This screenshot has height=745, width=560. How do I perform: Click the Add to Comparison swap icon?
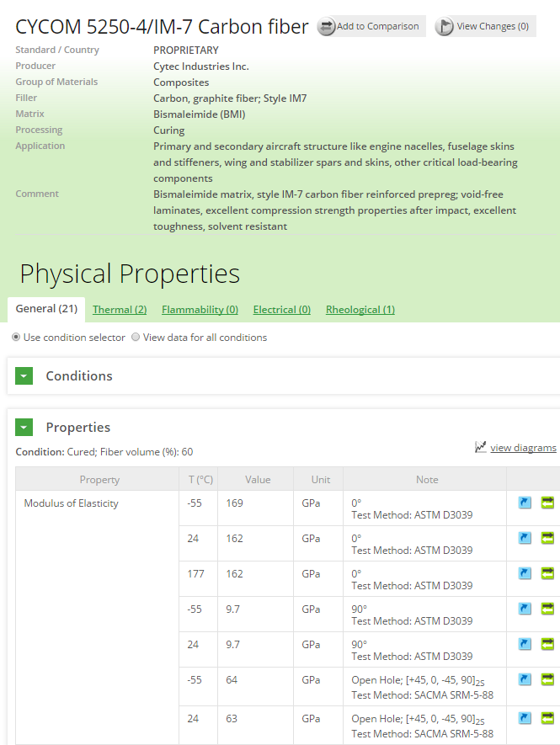click(327, 27)
